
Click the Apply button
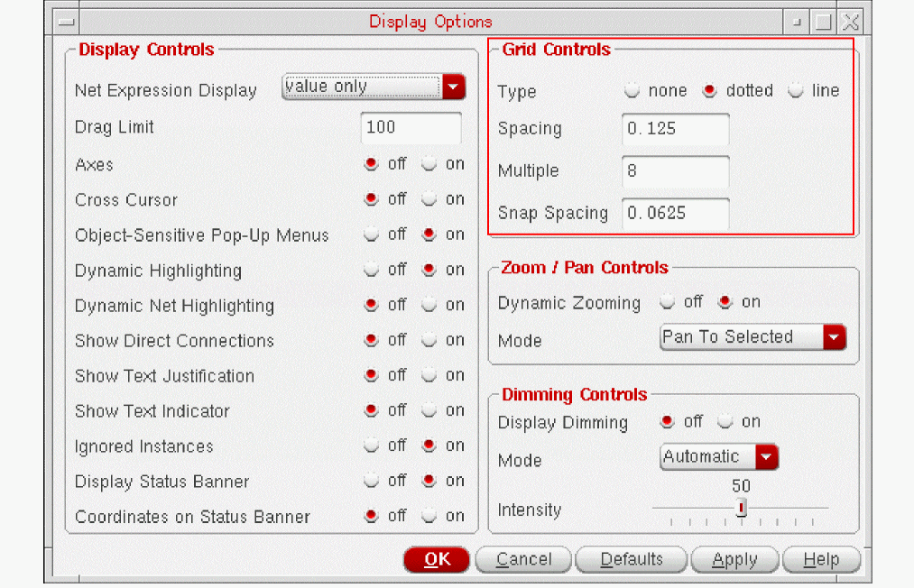(x=734, y=560)
